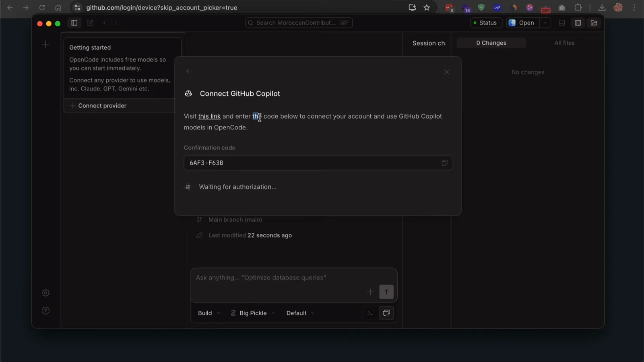The image size is (644, 362).
Task: Open the Chrome home page button
Action: pos(58,8)
